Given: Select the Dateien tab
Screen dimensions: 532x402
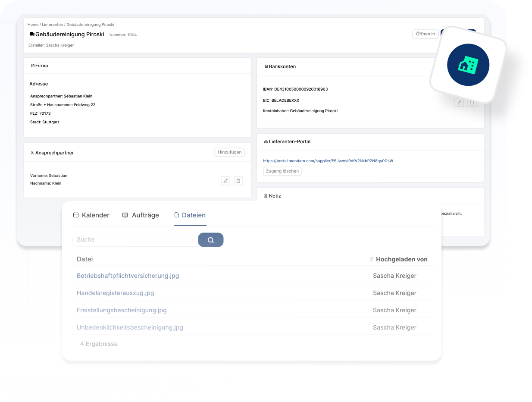Looking at the screenshot, I should (190, 215).
